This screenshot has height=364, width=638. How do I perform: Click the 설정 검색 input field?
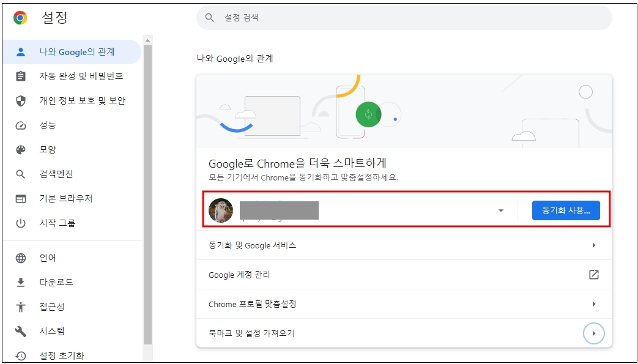[404, 18]
